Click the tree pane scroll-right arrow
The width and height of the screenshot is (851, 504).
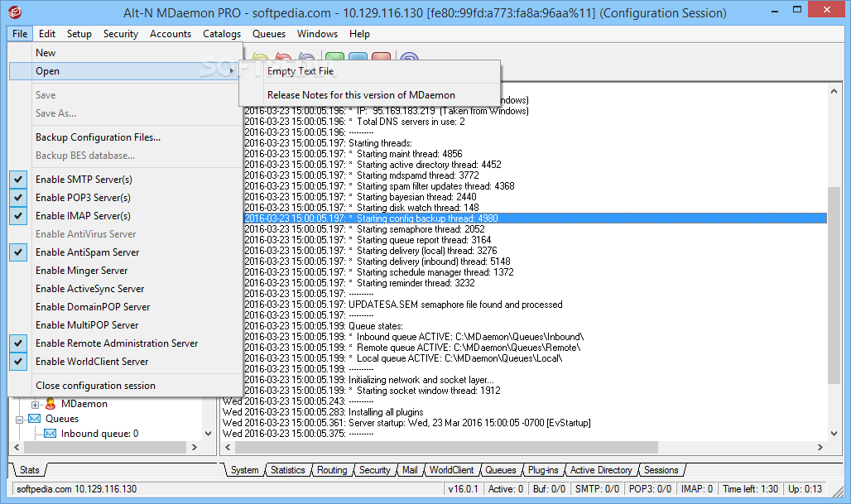(x=195, y=448)
